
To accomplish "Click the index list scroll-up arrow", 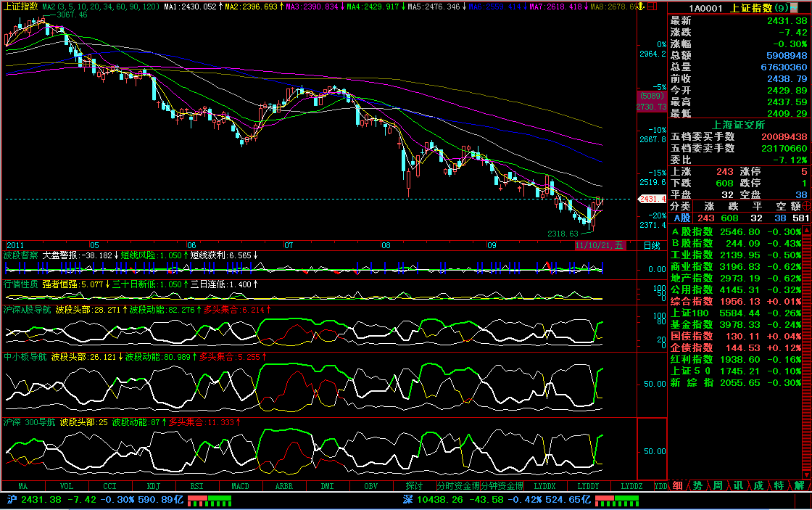I will tap(806, 231).
